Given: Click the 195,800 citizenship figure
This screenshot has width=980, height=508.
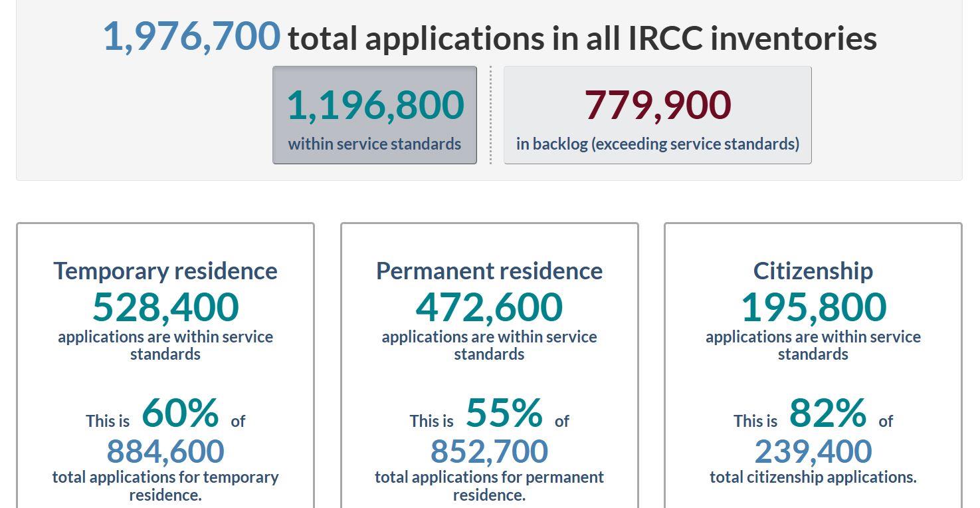Looking at the screenshot, I should click(813, 307).
